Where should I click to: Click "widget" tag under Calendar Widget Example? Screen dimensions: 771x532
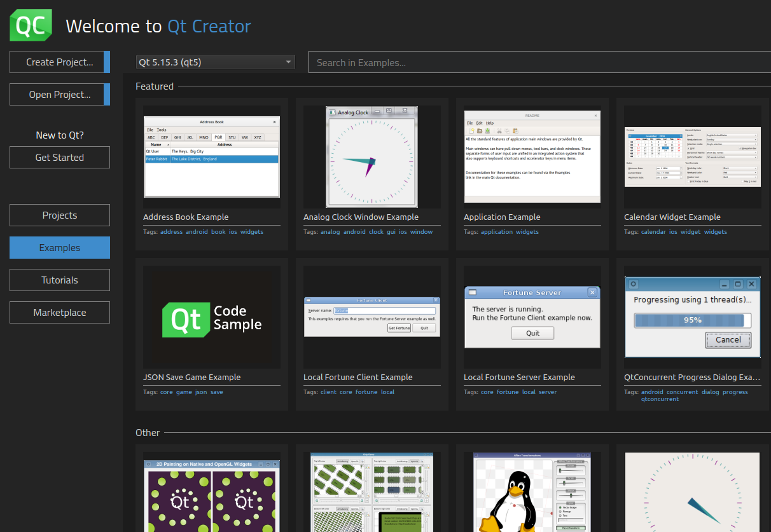tap(691, 232)
